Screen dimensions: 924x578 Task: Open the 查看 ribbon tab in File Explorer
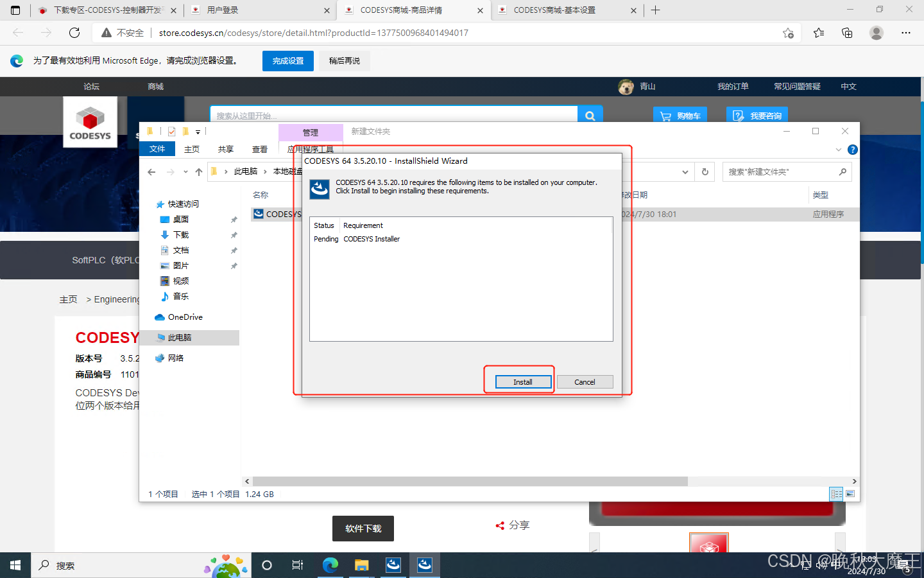point(260,149)
